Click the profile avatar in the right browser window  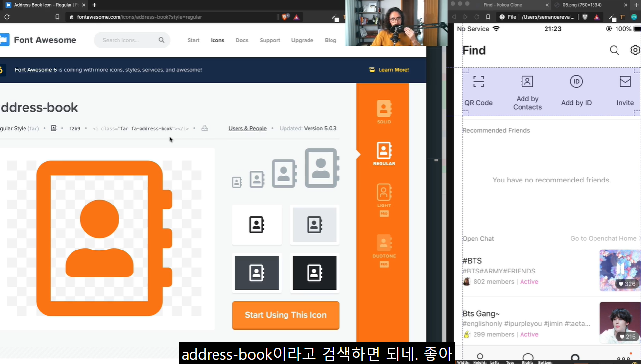(x=633, y=17)
